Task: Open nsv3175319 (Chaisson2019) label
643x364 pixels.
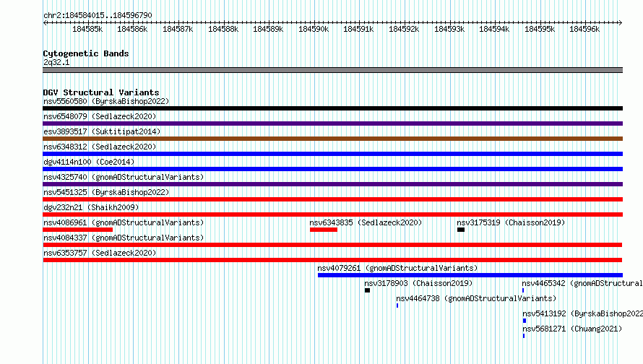Action: pos(511,222)
